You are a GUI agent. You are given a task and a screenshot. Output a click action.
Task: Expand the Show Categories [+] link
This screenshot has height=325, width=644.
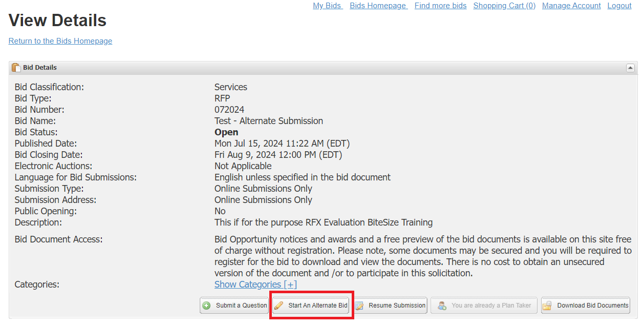pyautogui.click(x=255, y=285)
